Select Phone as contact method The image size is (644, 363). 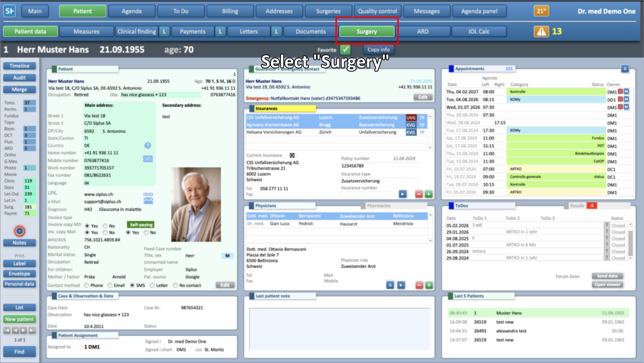tap(86, 285)
